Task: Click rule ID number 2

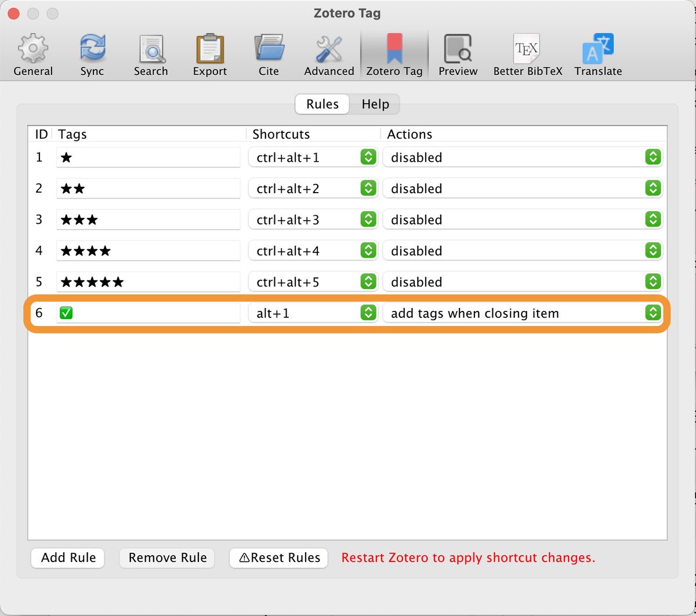Action: (x=39, y=189)
